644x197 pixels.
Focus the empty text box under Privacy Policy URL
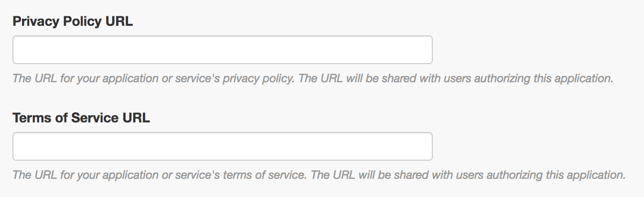(222, 50)
